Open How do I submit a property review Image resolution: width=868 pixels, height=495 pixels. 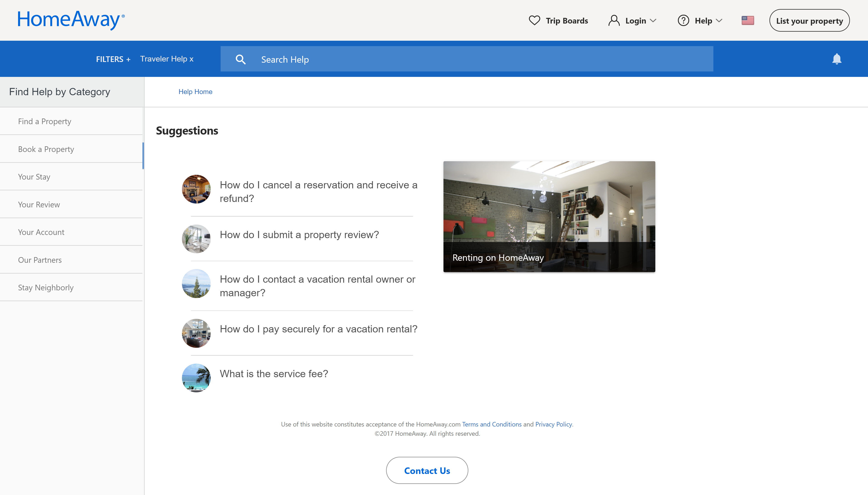pyautogui.click(x=299, y=234)
